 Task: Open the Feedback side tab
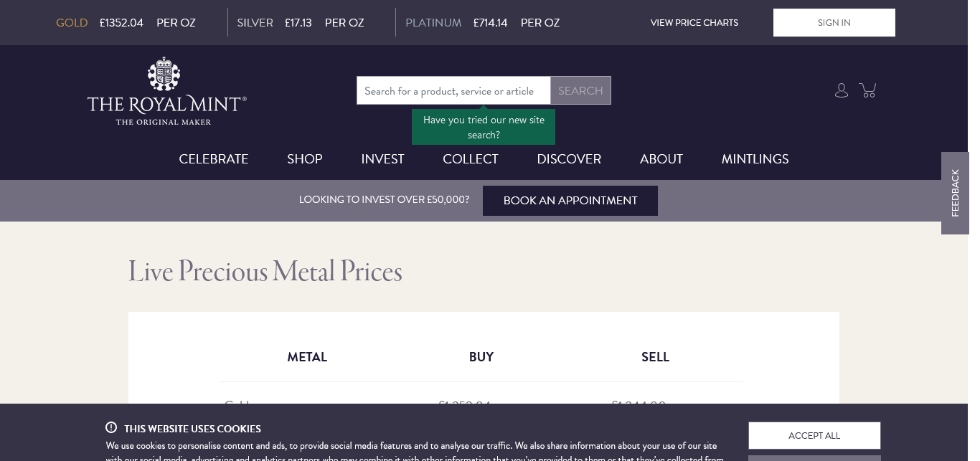(955, 193)
